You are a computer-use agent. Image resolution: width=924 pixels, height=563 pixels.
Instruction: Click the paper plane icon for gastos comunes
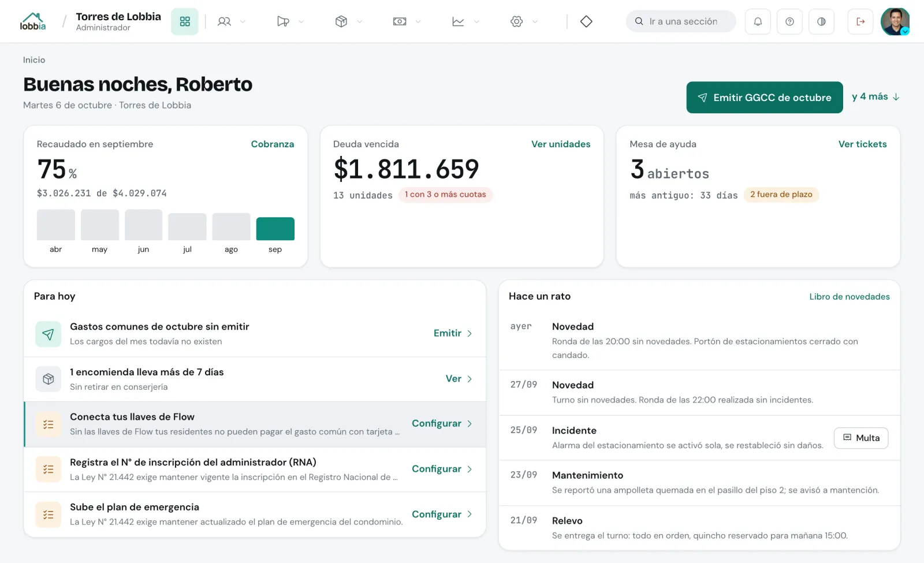coord(48,334)
